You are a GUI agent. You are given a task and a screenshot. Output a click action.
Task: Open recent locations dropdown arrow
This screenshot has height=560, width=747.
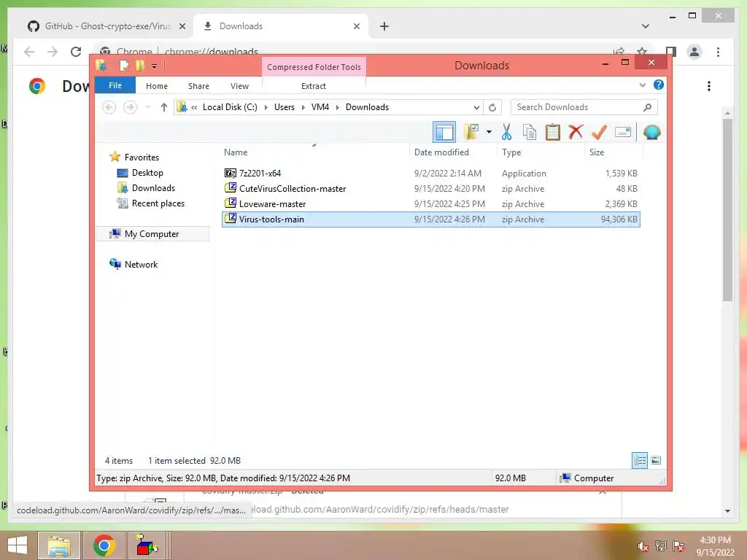pyautogui.click(x=147, y=107)
